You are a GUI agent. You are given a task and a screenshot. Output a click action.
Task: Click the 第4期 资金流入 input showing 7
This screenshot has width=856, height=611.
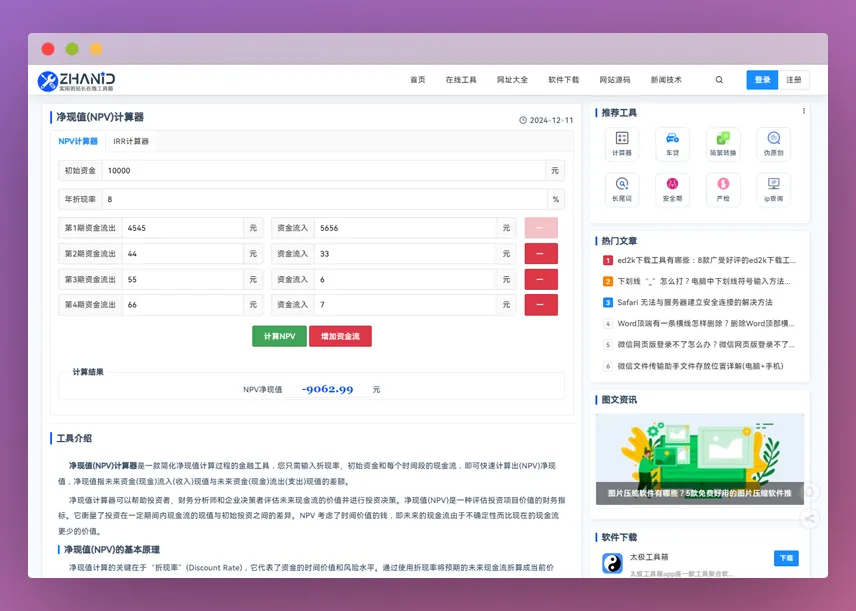[x=405, y=305]
